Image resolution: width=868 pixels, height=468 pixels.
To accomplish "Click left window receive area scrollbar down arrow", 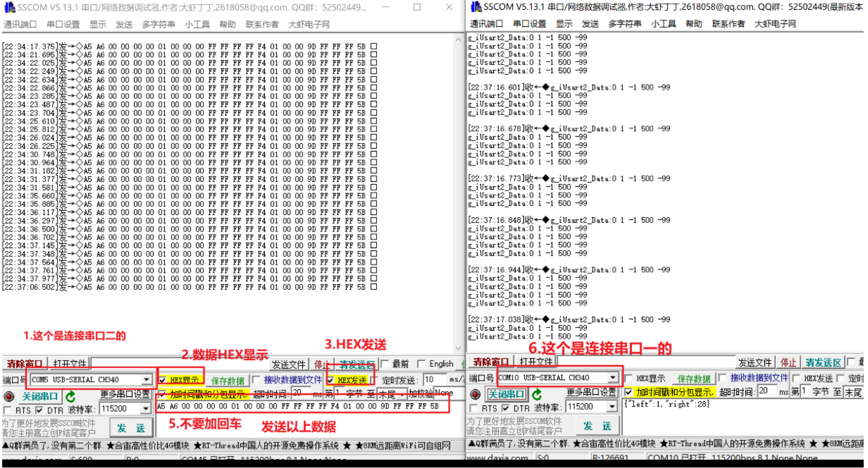I will (x=458, y=348).
